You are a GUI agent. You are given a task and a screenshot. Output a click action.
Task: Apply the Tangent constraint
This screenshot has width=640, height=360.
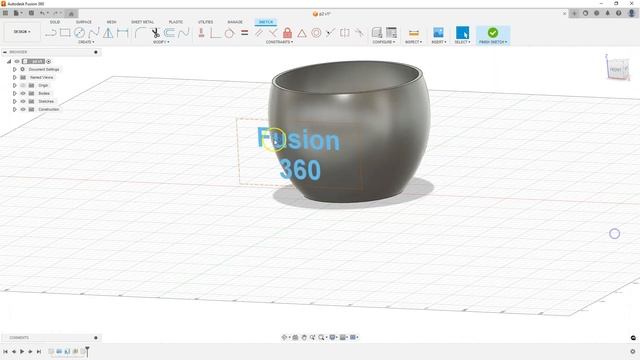click(229, 33)
